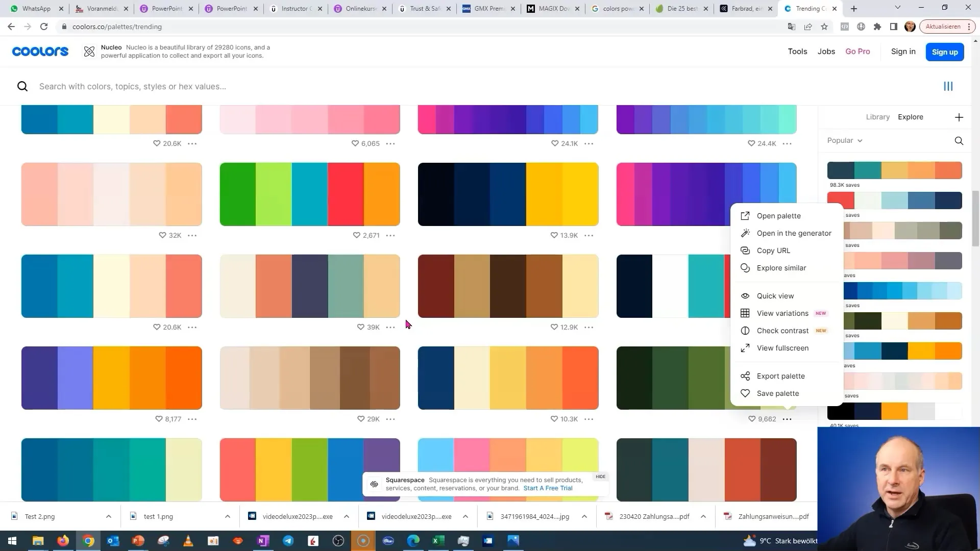Click the Explore similar option
The width and height of the screenshot is (980, 551).
(x=781, y=268)
